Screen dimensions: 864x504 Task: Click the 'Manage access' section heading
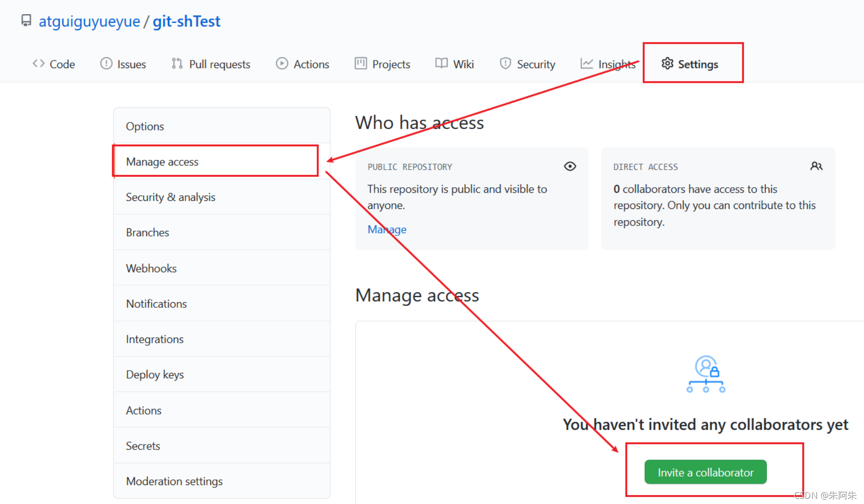(417, 295)
